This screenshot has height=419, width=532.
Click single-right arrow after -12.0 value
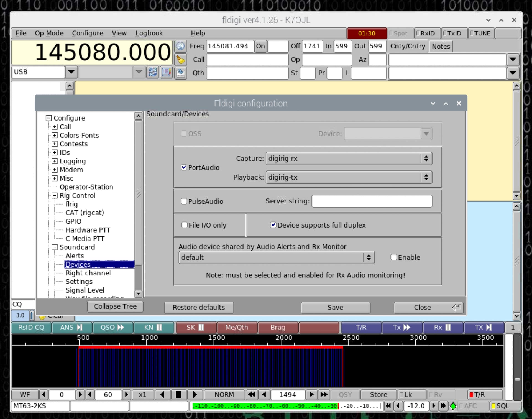434,406
